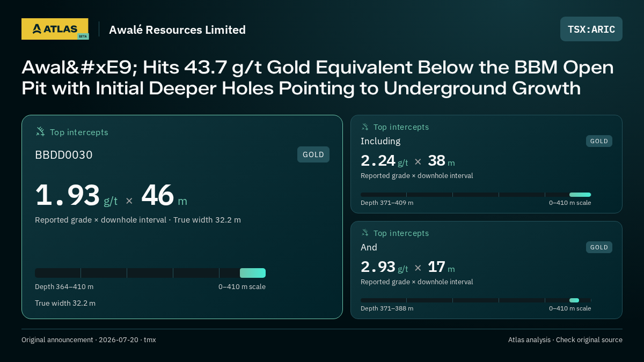
Task: Click '0–410 m scale' label in BBDD0030 card
Action: coord(242,286)
